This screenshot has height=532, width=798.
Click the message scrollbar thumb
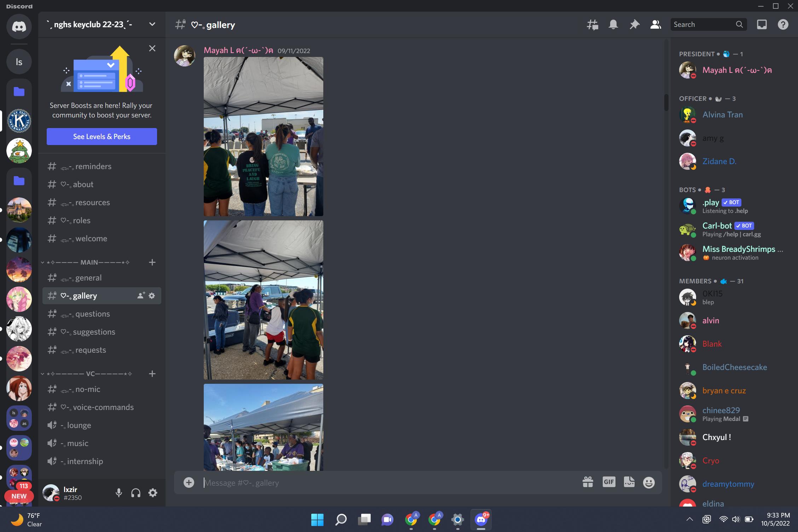pyautogui.click(x=666, y=103)
